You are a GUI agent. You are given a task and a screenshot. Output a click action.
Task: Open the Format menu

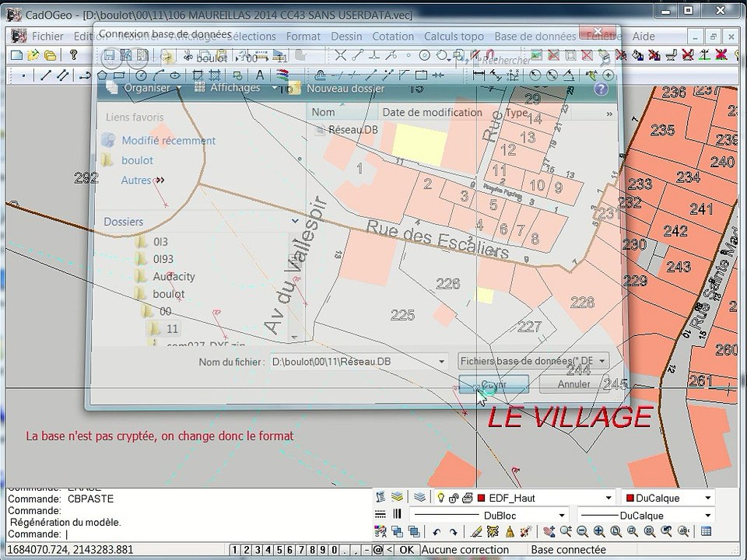coord(303,37)
